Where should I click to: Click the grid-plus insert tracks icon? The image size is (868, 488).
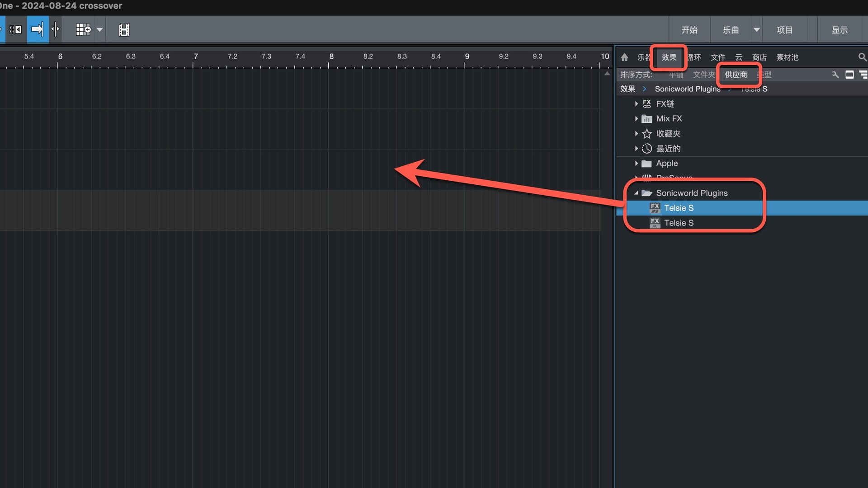click(x=83, y=30)
